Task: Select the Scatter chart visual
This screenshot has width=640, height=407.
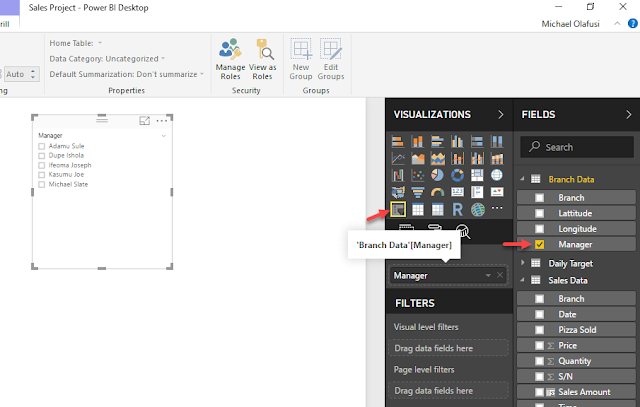Action: [x=418, y=176]
